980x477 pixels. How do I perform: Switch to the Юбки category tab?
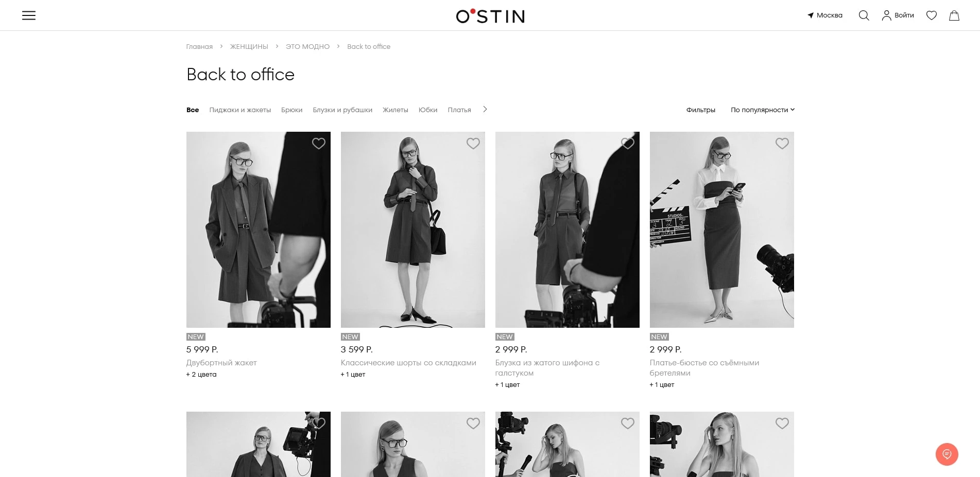[428, 110]
